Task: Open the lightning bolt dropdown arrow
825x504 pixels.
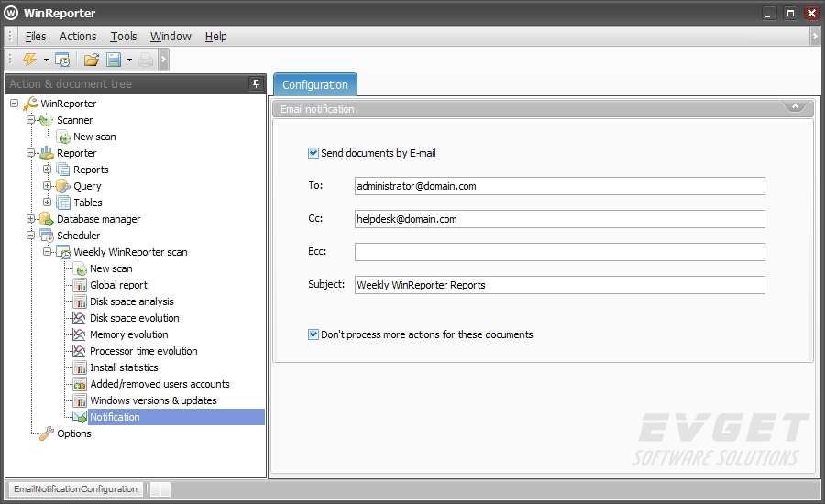Action: point(47,60)
